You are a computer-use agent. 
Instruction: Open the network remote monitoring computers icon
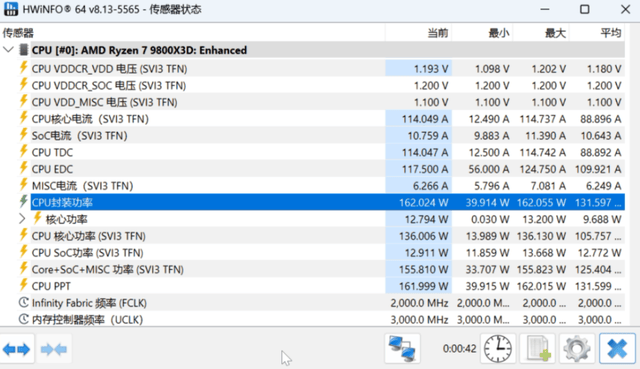point(402,349)
